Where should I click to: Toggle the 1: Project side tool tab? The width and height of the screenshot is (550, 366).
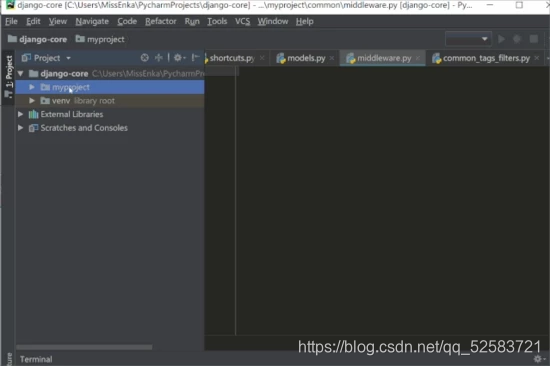tap(8, 77)
